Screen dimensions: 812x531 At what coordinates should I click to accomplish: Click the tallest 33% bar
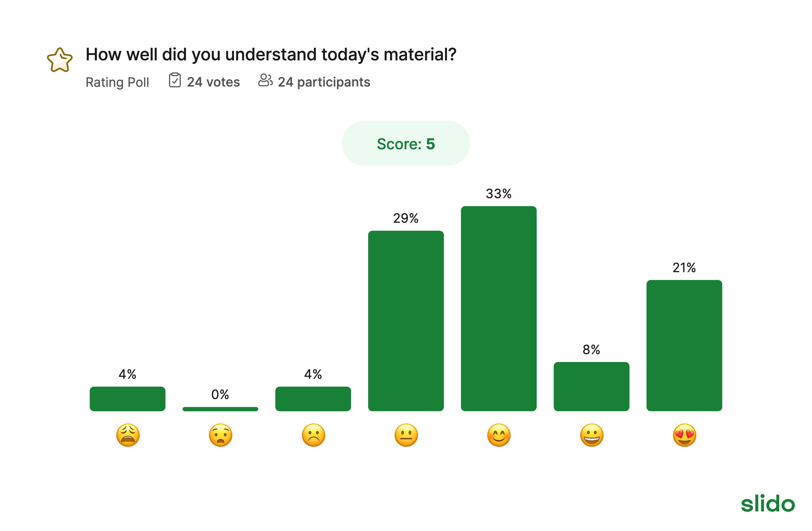pyautogui.click(x=499, y=309)
